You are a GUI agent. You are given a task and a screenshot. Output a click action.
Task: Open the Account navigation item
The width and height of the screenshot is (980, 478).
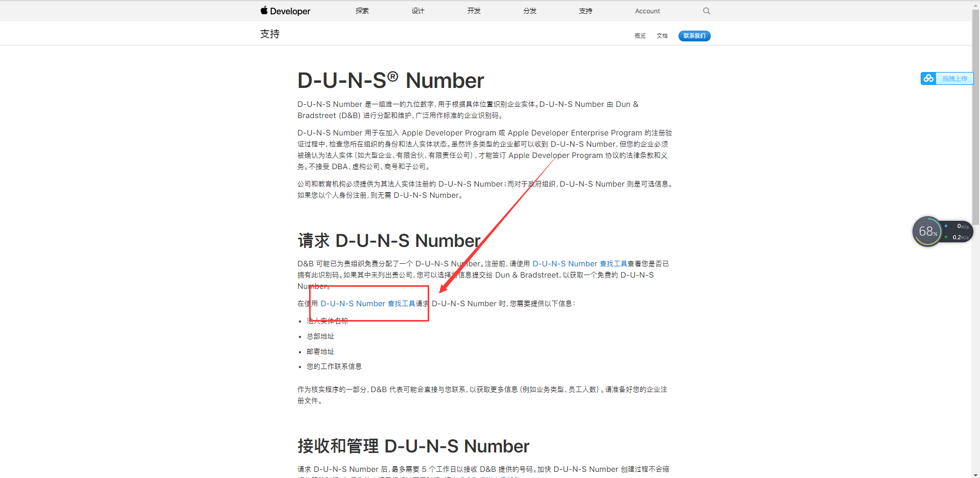pyautogui.click(x=647, y=11)
